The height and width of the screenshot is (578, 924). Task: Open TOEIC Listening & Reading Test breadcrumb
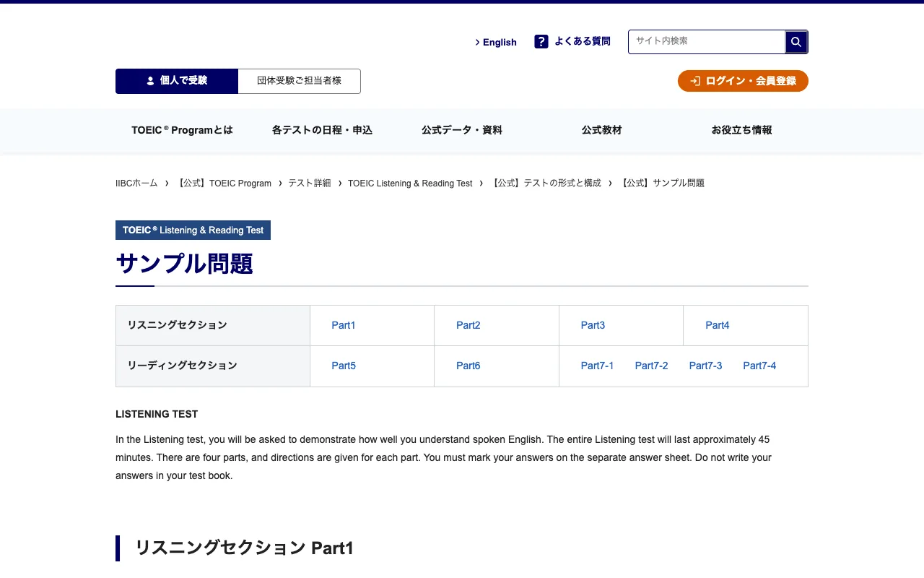[x=410, y=184]
